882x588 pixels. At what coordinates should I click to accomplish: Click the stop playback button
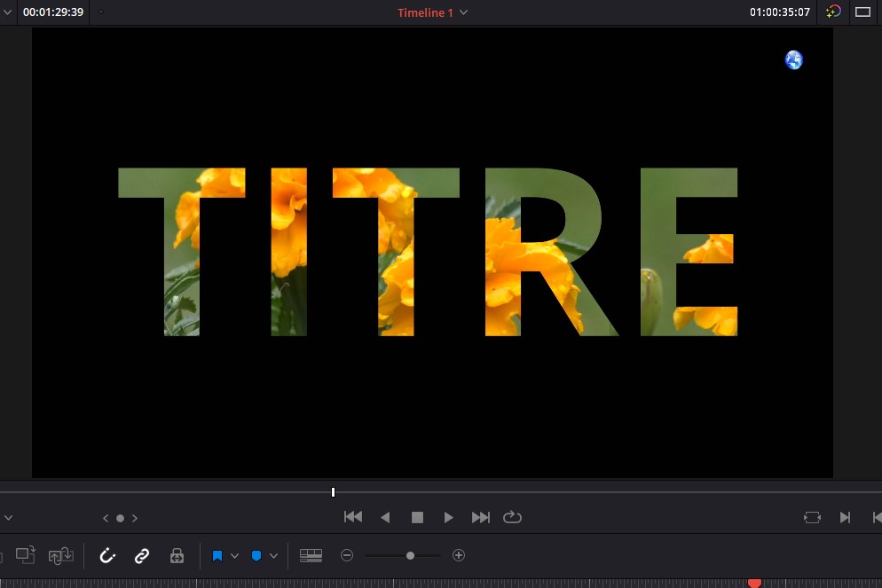click(417, 517)
